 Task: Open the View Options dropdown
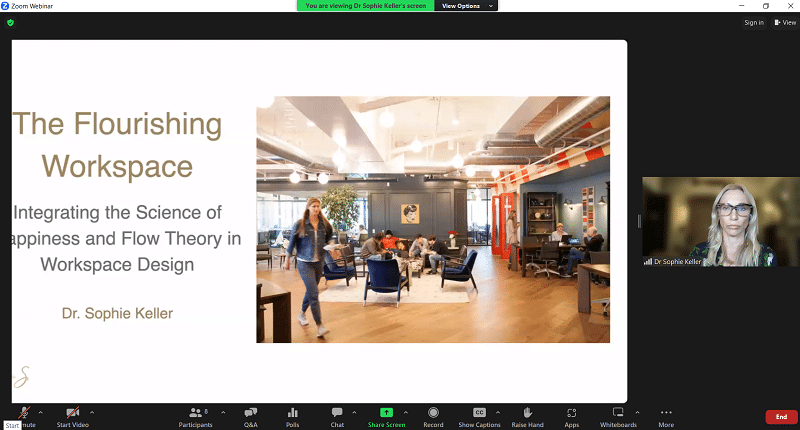coord(464,6)
